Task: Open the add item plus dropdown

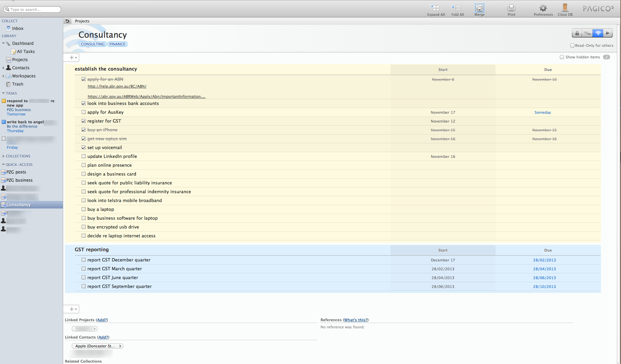Action: tap(73, 58)
